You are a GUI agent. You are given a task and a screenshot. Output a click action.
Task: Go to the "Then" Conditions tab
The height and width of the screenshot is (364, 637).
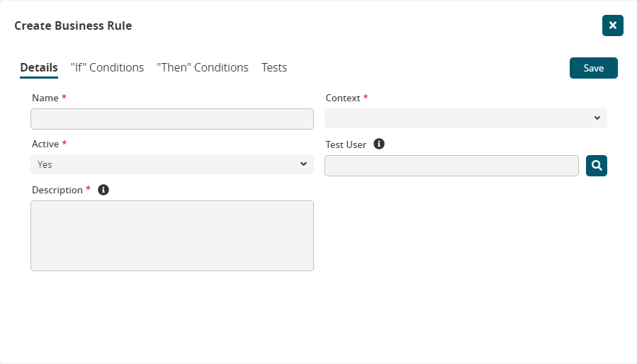coord(203,68)
